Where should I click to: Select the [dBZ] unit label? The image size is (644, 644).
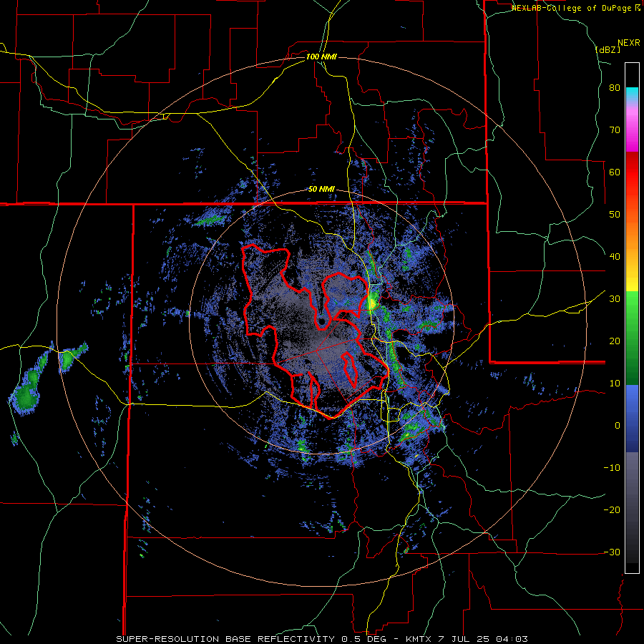608,49
